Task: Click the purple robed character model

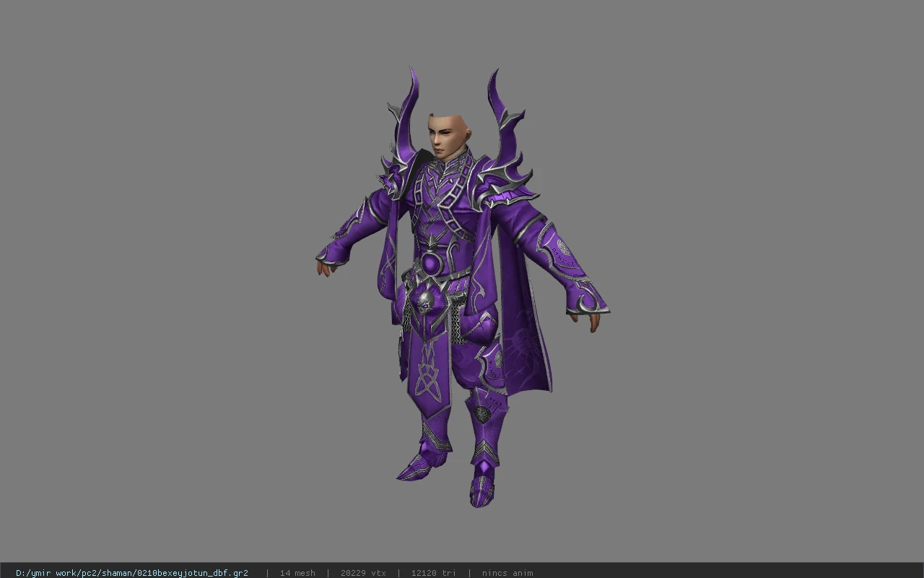Action: point(462,288)
